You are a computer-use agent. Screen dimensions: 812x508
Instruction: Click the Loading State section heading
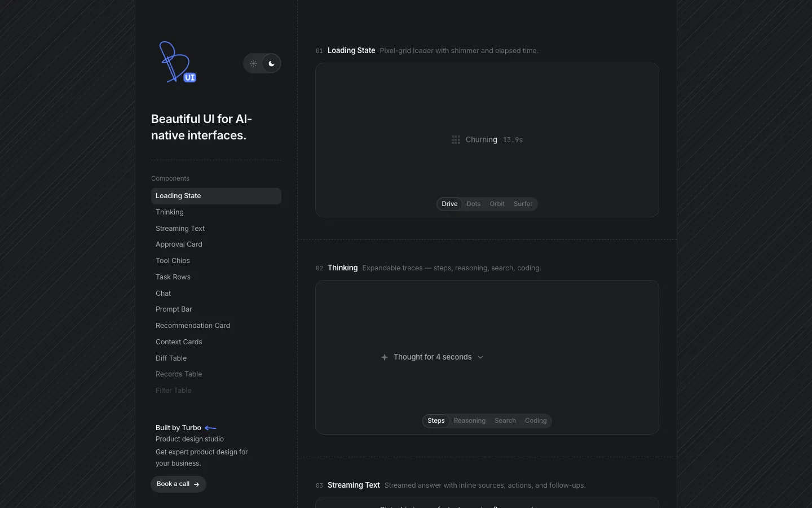click(351, 51)
